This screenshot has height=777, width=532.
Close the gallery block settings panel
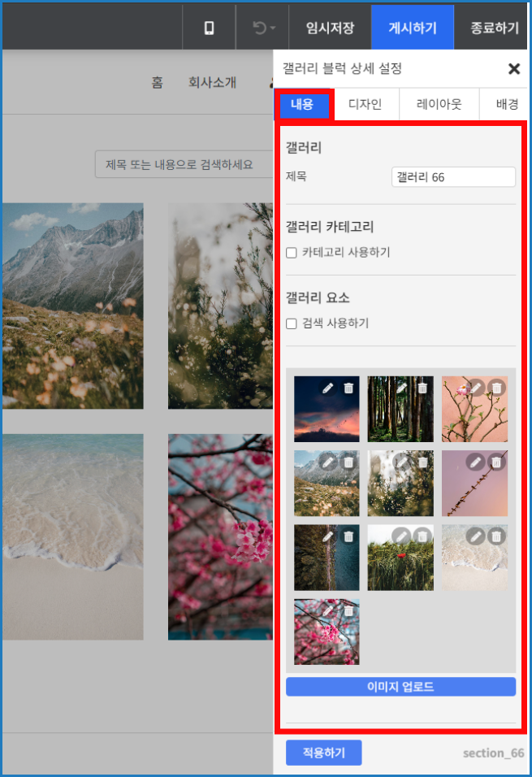click(514, 69)
